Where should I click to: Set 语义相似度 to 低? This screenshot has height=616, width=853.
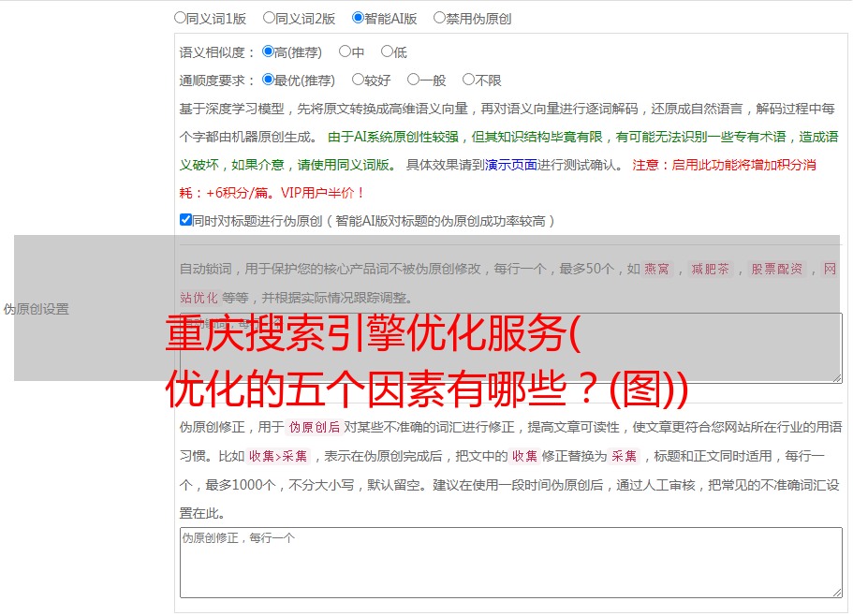(x=387, y=51)
